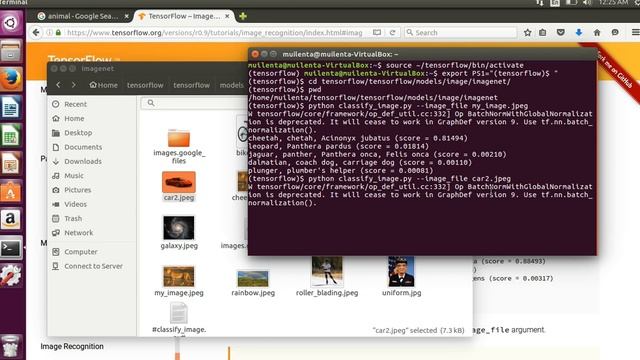Select Home in the path bar
The height and width of the screenshot is (360, 640).
pos(104,85)
